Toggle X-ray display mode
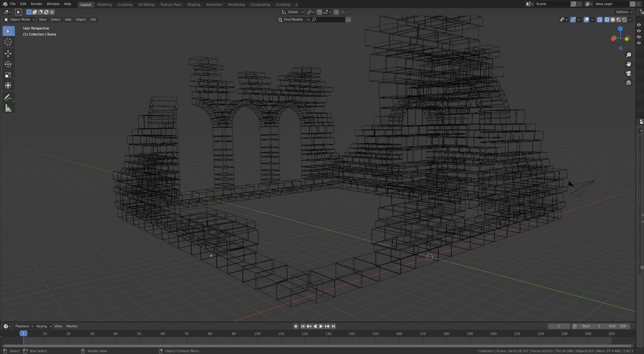Viewport: 644px width, 354px height. [x=599, y=20]
